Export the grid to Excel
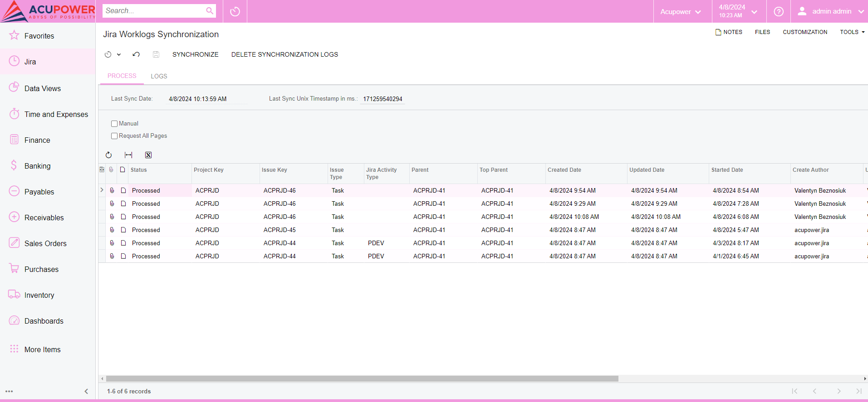This screenshot has height=402, width=868. pos(148,155)
